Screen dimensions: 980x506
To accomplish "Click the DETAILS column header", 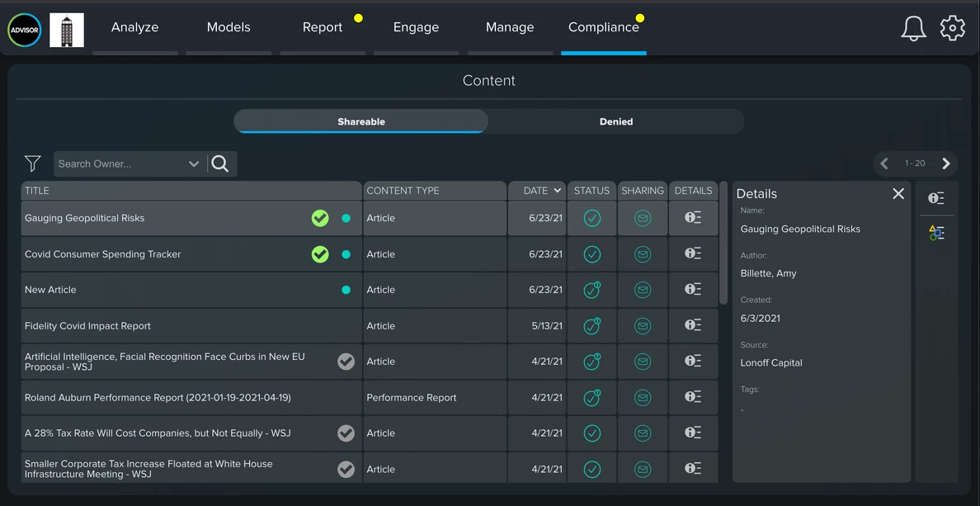I will coord(693,191).
